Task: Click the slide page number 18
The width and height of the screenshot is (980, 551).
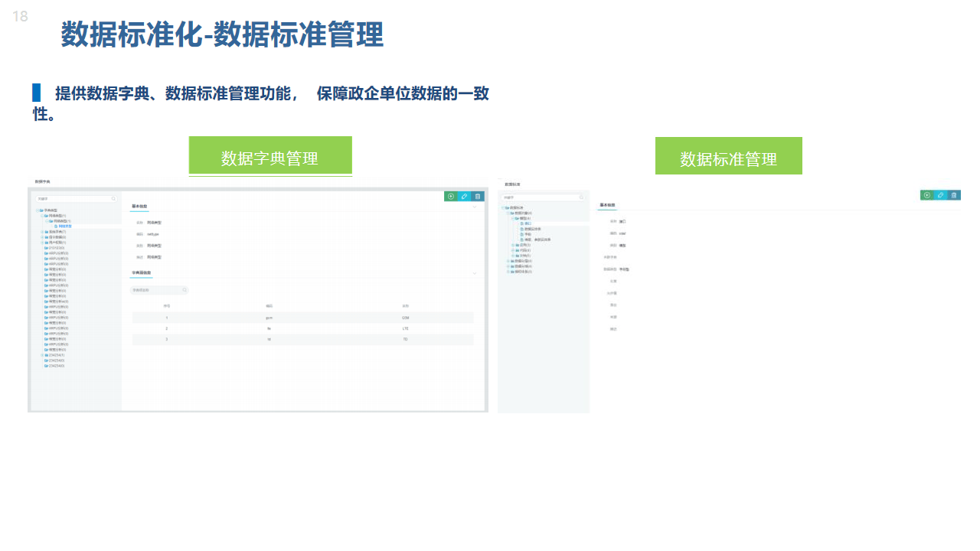Action: [x=20, y=16]
